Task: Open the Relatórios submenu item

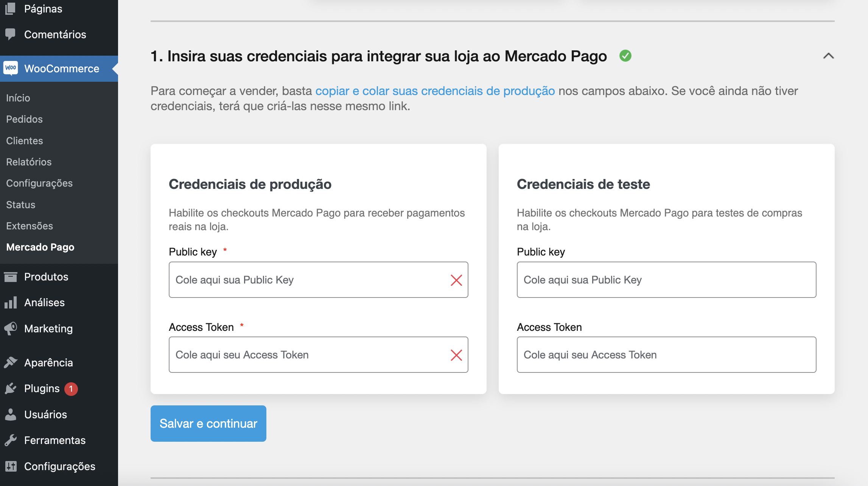Action: click(x=29, y=162)
